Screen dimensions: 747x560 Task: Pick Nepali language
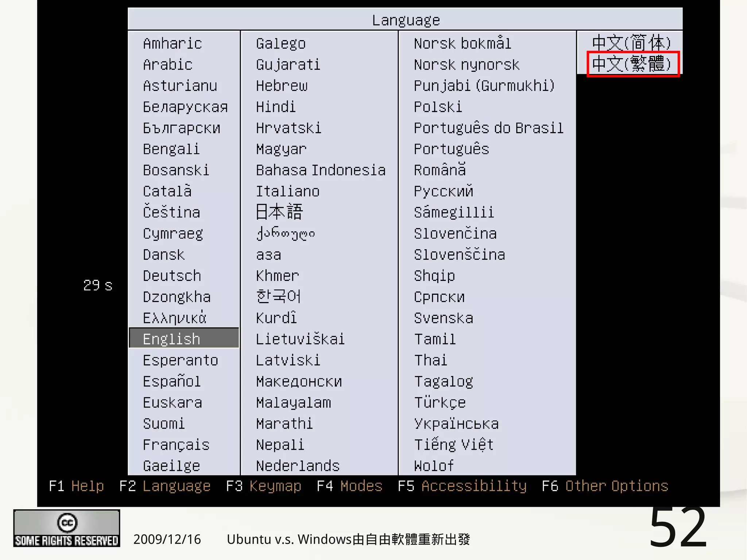click(280, 445)
